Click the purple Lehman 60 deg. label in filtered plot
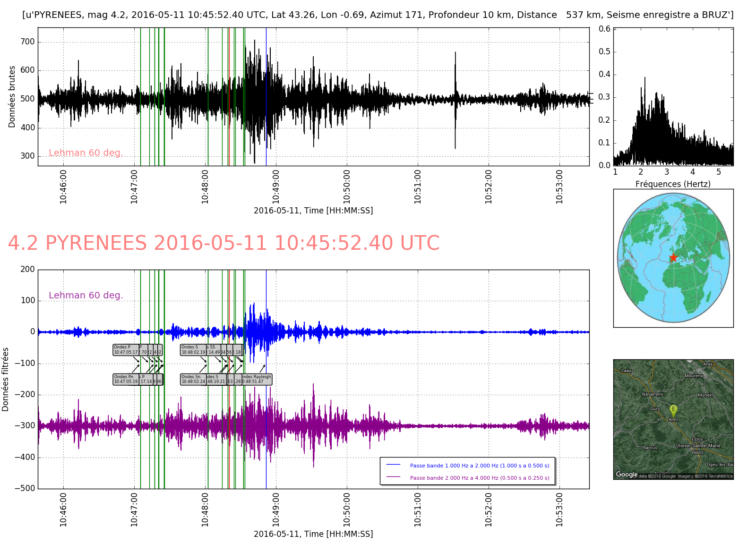This screenshot has width=756, height=543. 86,296
